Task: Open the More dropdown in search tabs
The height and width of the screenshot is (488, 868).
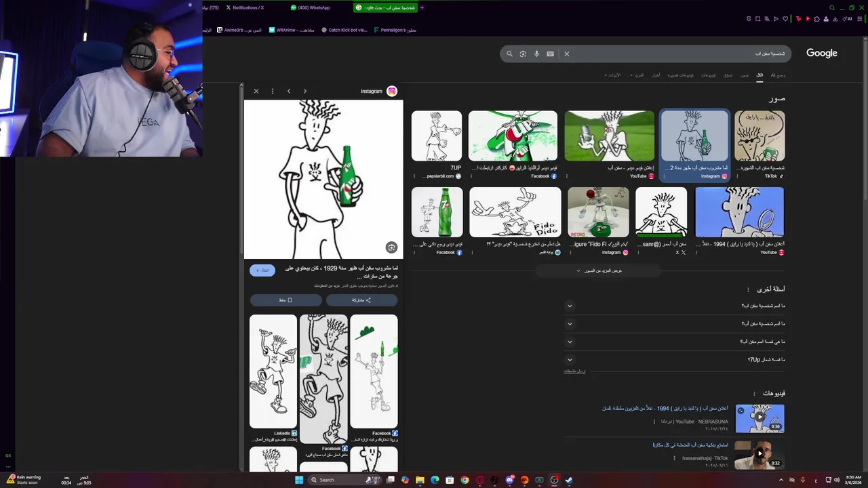Action: pyautogui.click(x=637, y=75)
